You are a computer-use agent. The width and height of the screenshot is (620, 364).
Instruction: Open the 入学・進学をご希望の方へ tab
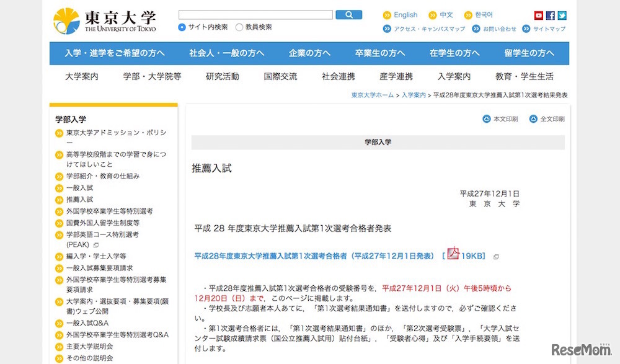[115, 53]
